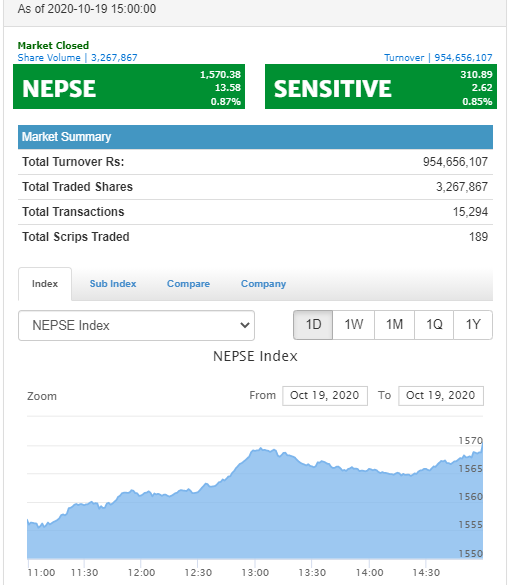Click the 'As of 2020-10-19 15:00:00' timestamp
515x585 pixels.
click(87, 9)
